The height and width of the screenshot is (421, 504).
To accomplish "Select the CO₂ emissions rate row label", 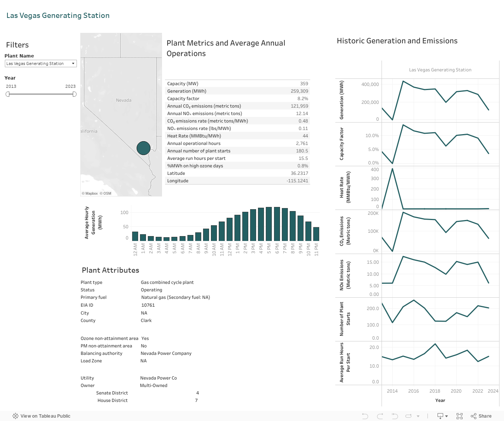I will pos(208,121).
